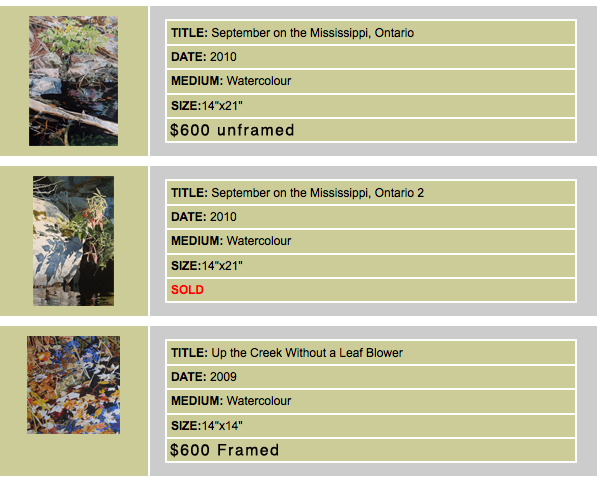Click the title 'September on the Mississippi, Ontario'
This screenshot has height=477, width=597.
point(312,33)
